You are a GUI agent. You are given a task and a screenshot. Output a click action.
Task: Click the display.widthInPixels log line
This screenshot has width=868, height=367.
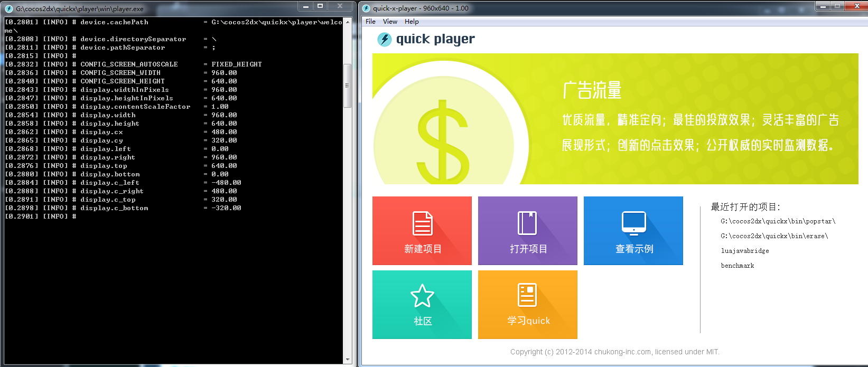click(121, 90)
